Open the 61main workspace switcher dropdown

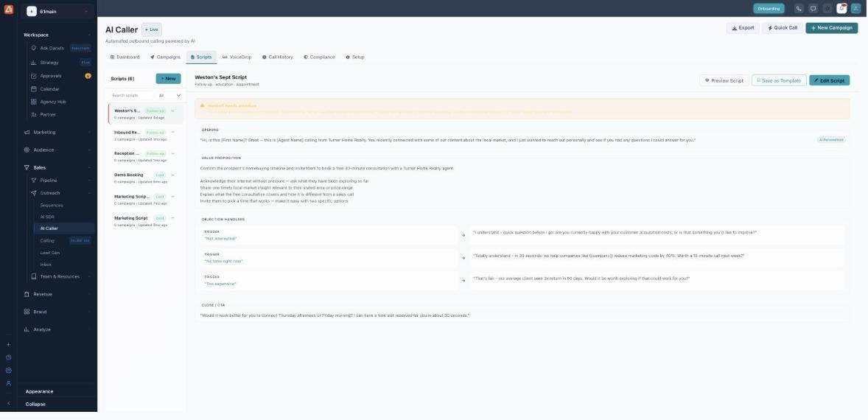click(x=57, y=12)
